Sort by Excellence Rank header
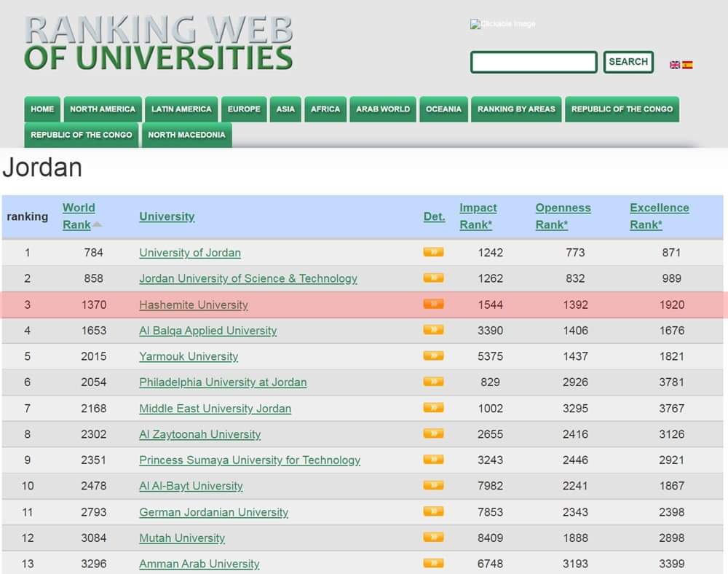Image resolution: width=728 pixels, height=574 pixels. tap(659, 216)
